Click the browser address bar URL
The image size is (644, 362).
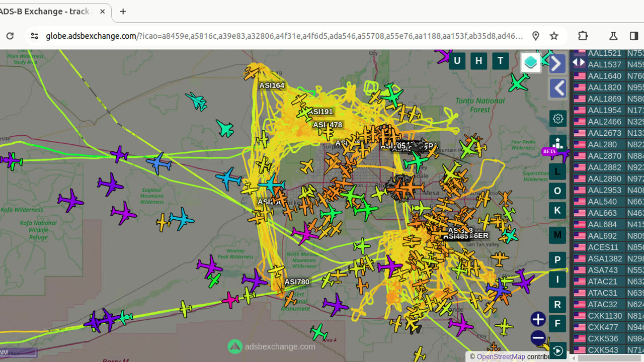284,36
